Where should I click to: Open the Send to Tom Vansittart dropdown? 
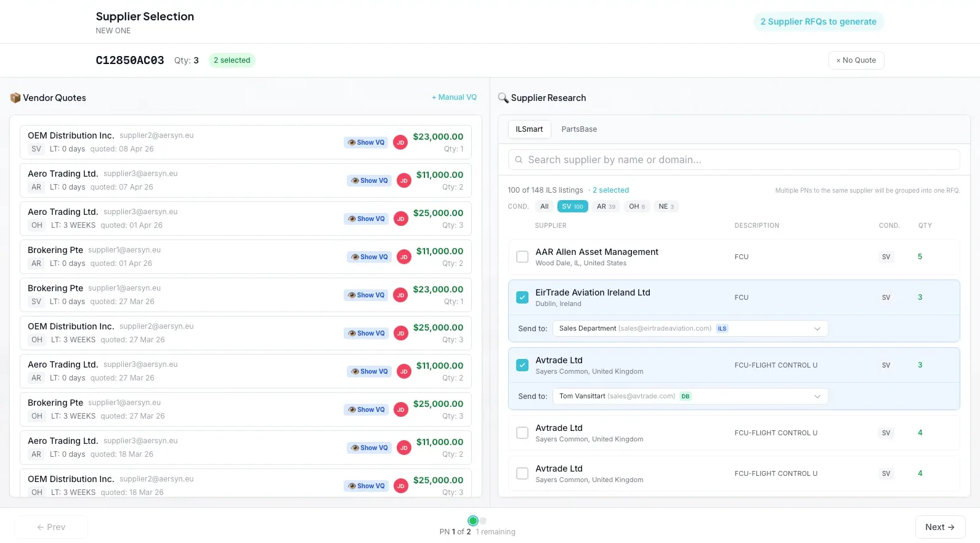(690, 396)
